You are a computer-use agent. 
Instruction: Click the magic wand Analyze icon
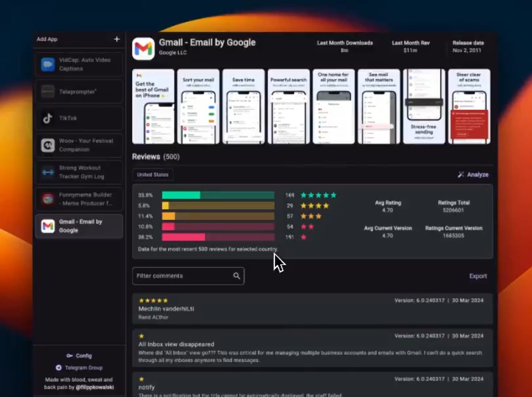(461, 175)
